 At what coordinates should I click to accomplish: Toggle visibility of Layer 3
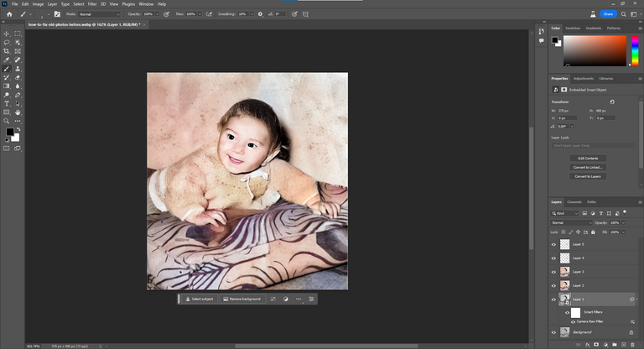553,272
